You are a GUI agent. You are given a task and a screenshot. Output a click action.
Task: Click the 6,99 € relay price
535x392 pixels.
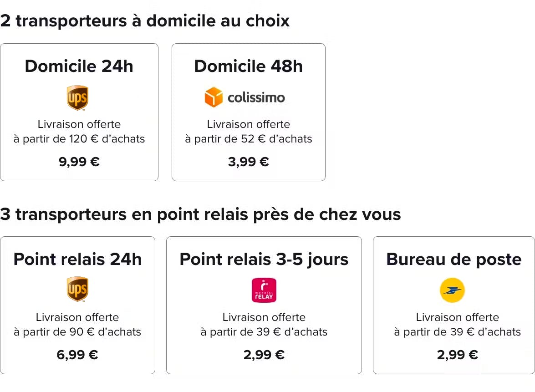(x=77, y=355)
